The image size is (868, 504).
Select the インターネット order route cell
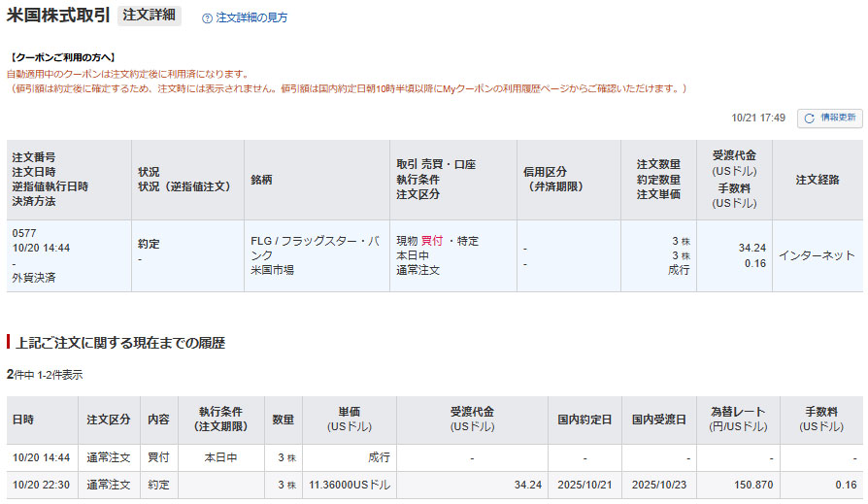tap(817, 255)
